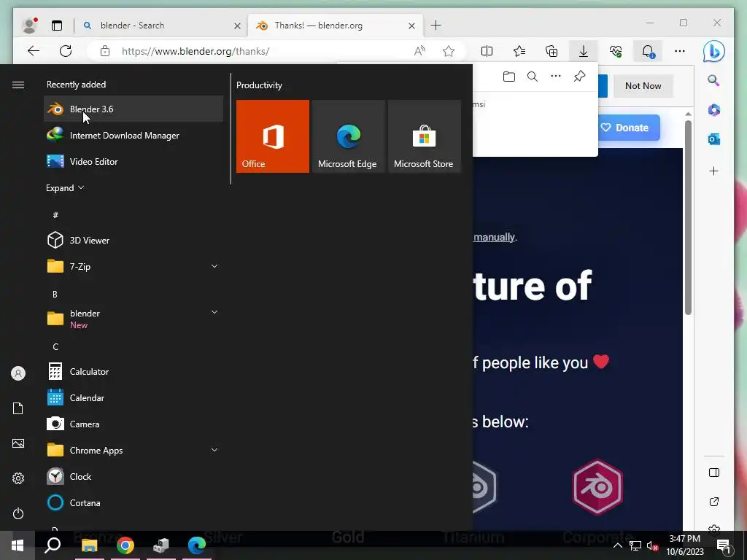Viewport: 747px width, 560px height.
Task: Toggle Read aloud icon in address bar
Action: point(419,51)
